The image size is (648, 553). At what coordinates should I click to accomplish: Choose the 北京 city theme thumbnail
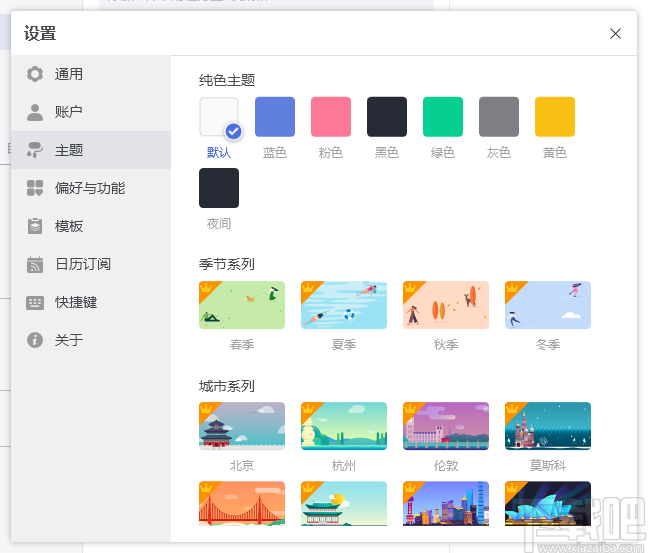pyautogui.click(x=242, y=426)
